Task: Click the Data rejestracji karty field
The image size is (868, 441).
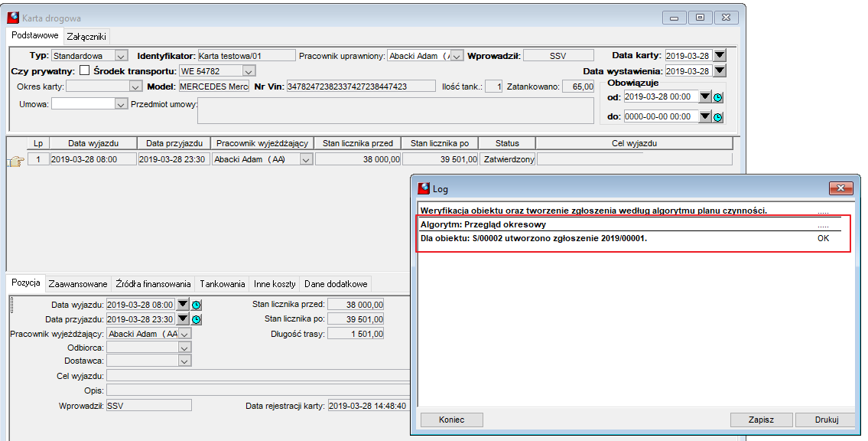Action: [368, 406]
